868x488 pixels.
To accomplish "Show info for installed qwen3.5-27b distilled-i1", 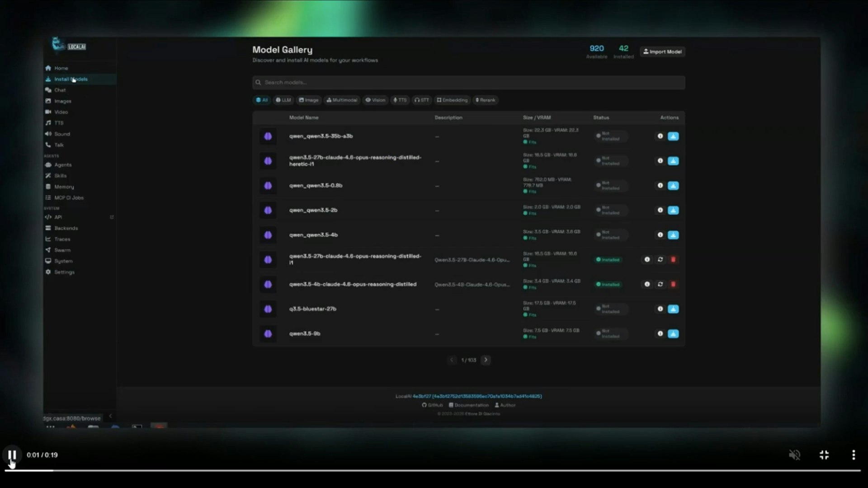I will click(x=647, y=260).
